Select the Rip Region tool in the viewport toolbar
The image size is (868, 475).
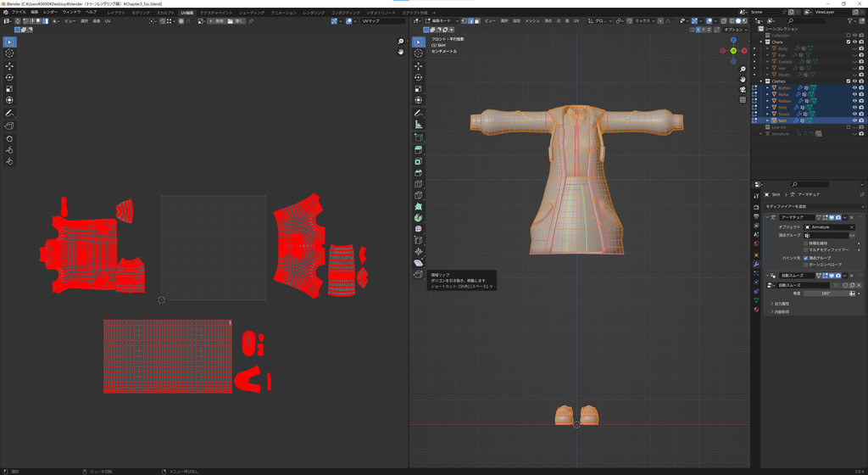point(418,275)
